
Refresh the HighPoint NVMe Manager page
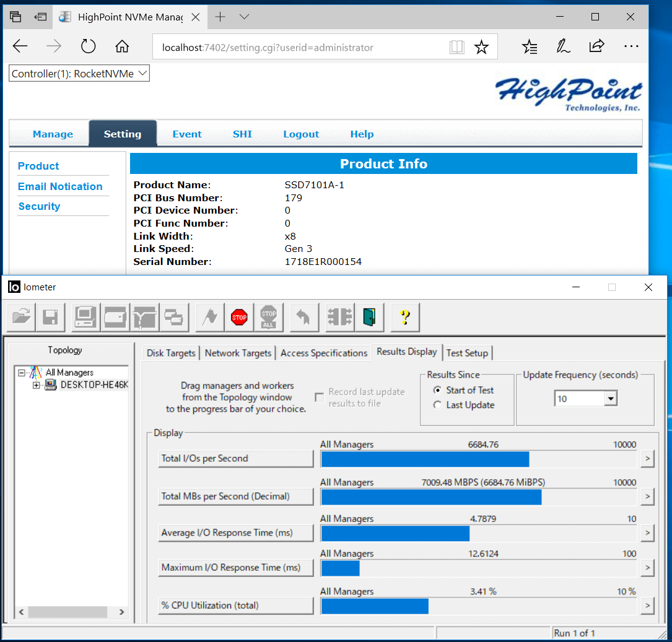click(89, 46)
